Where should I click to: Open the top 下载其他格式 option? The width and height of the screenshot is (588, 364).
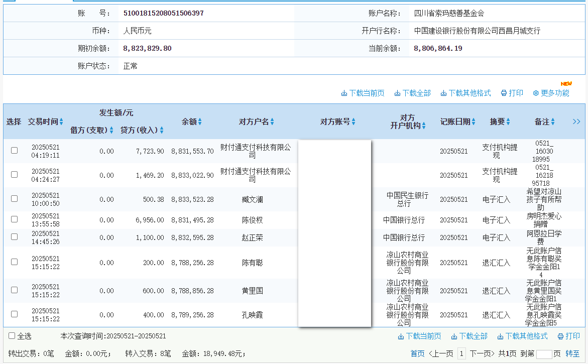tap(465, 93)
